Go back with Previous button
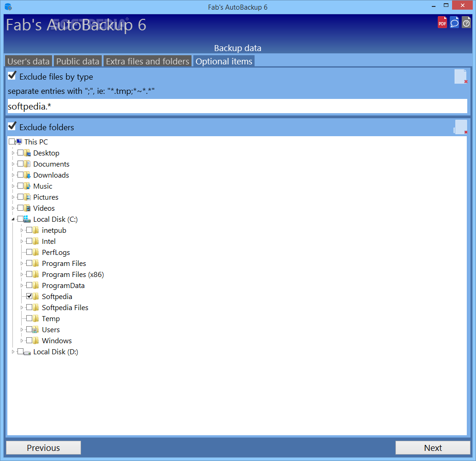The image size is (476, 461). (43, 448)
